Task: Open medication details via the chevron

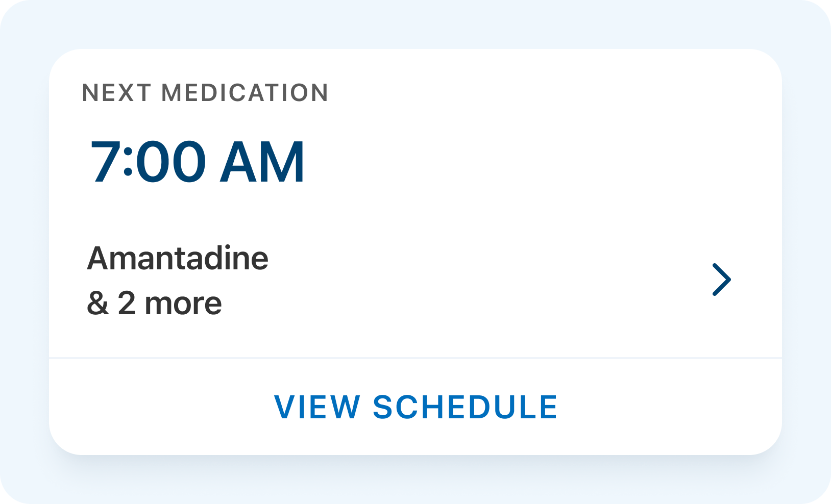Action: [x=721, y=280]
